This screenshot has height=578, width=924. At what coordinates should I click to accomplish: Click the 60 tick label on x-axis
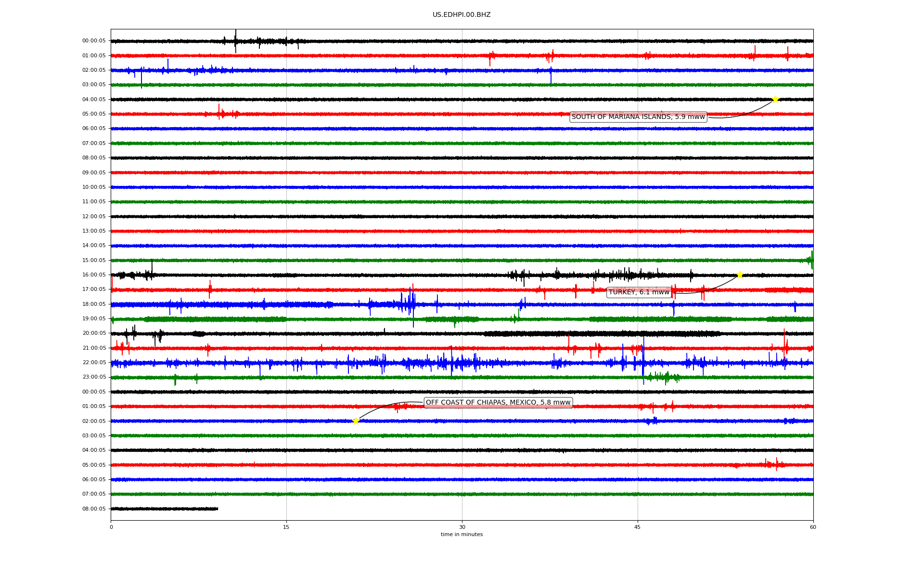(813, 527)
